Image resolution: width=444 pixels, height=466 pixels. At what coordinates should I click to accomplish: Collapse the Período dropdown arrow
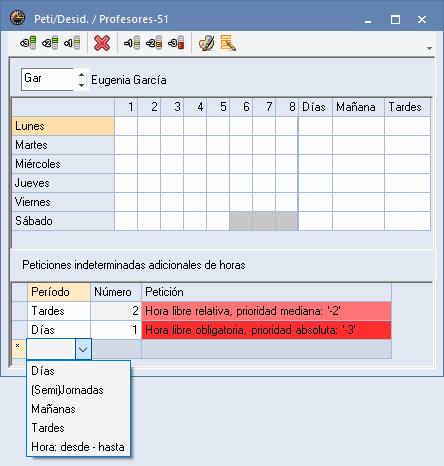[x=83, y=349]
